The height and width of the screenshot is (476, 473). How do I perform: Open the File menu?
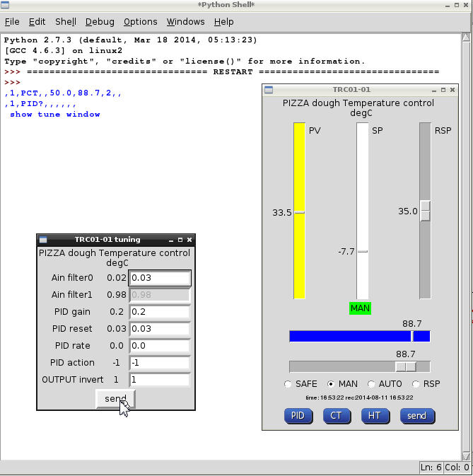click(x=12, y=22)
